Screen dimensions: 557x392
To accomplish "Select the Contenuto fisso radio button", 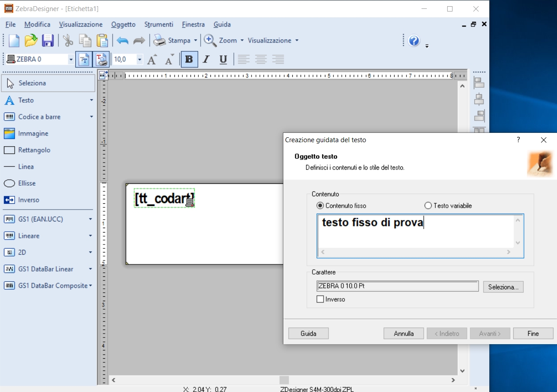I will point(321,206).
